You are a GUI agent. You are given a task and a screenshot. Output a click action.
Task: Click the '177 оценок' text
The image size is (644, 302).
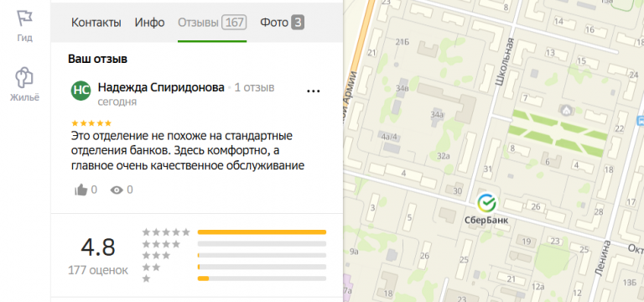click(98, 270)
